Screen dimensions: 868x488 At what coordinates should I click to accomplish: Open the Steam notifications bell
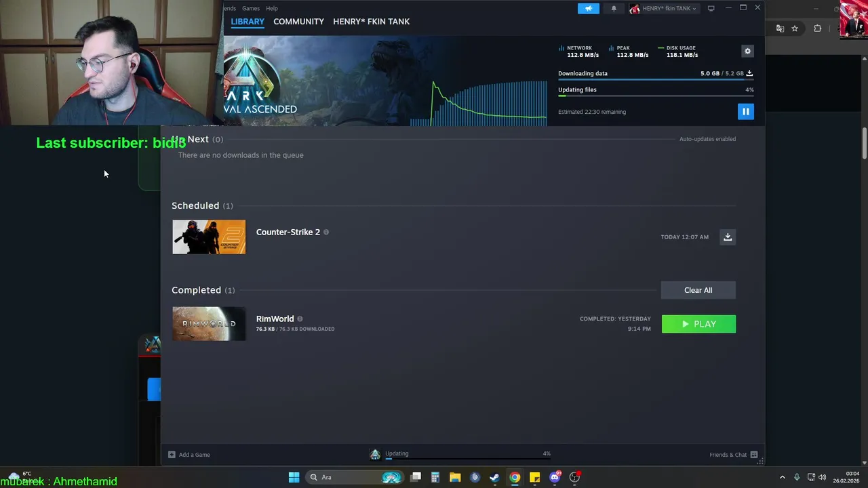pos(614,8)
